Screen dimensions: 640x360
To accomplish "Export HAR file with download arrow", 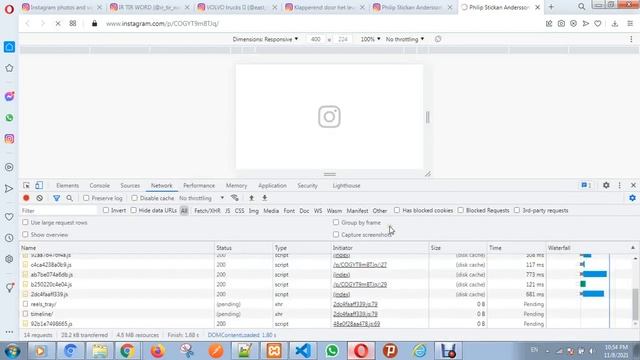I will coord(264,198).
